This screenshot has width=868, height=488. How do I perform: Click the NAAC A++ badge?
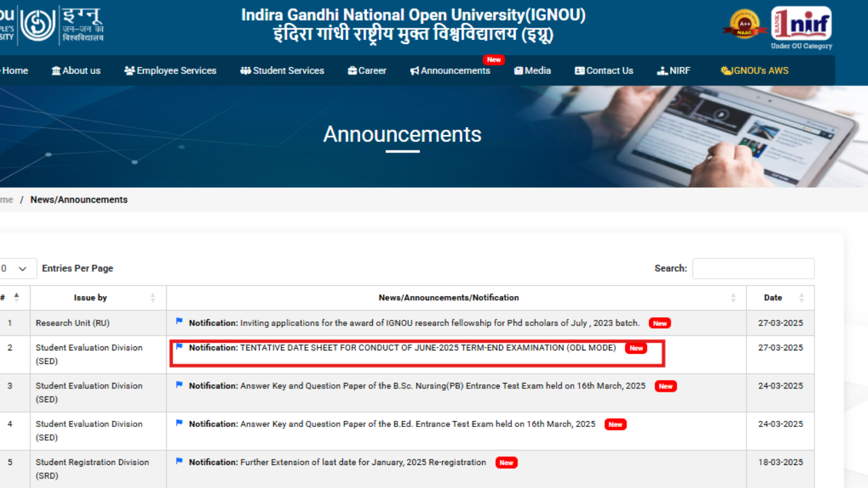coord(744,24)
